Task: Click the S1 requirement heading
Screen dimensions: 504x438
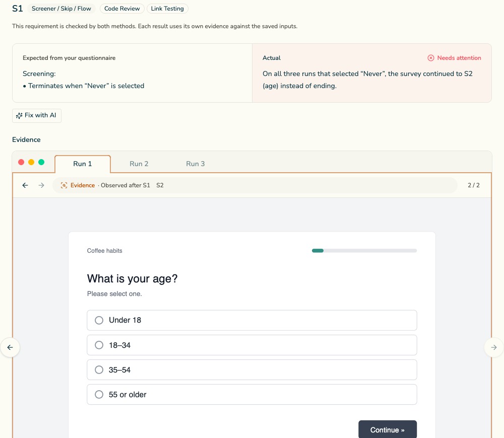Action: pyautogui.click(x=17, y=9)
